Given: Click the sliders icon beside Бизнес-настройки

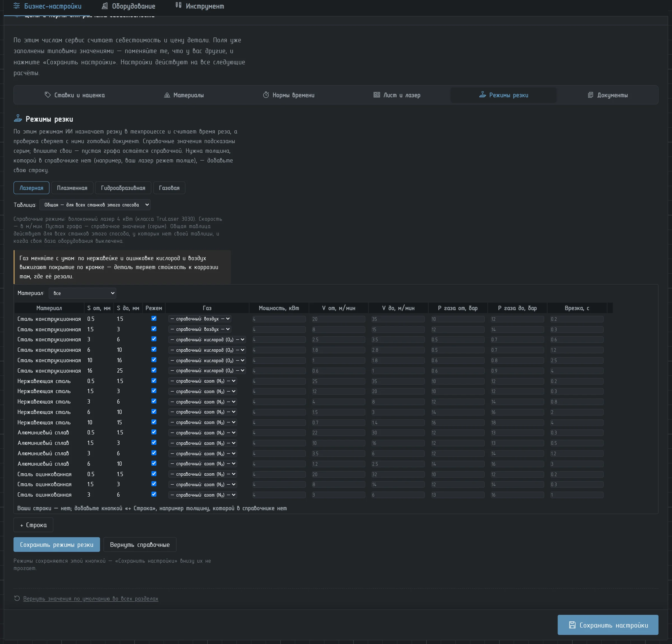Looking at the screenshot, I should tap(17, 6).
